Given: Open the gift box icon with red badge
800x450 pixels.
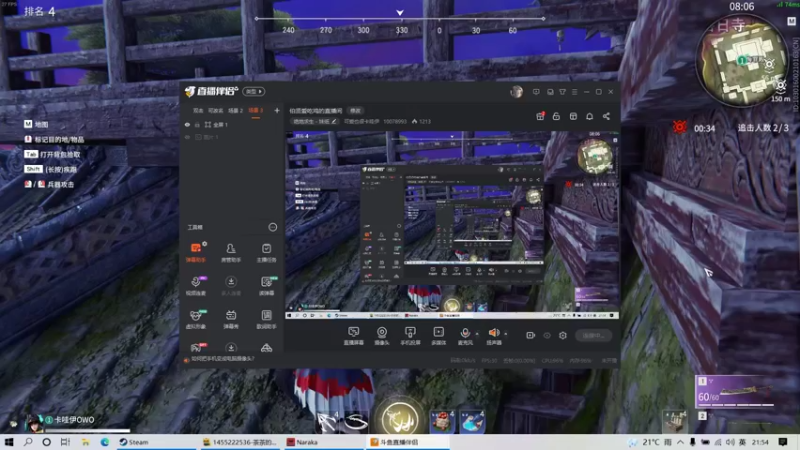Looking at the screenshot, I should point(540,116).
